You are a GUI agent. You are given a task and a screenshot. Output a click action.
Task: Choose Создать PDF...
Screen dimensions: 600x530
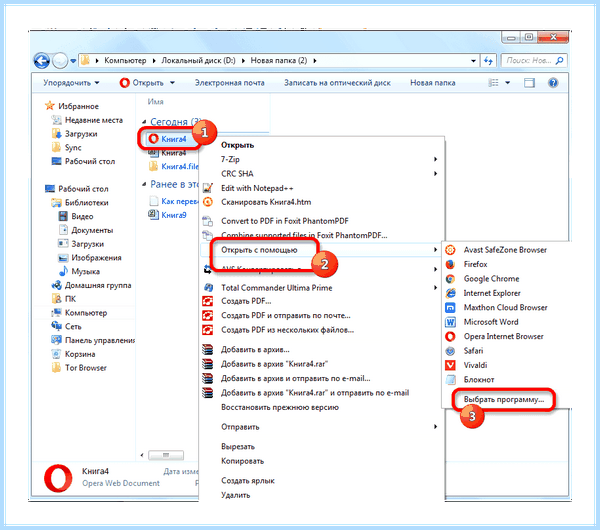[246, 302]
